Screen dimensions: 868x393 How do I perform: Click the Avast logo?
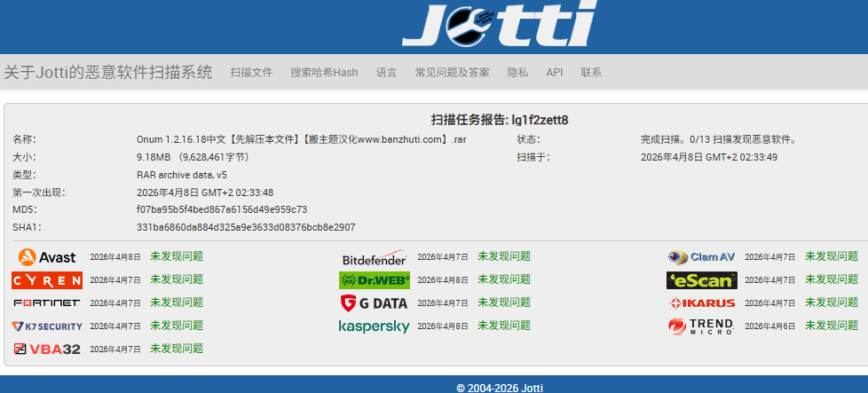point(47,257)
